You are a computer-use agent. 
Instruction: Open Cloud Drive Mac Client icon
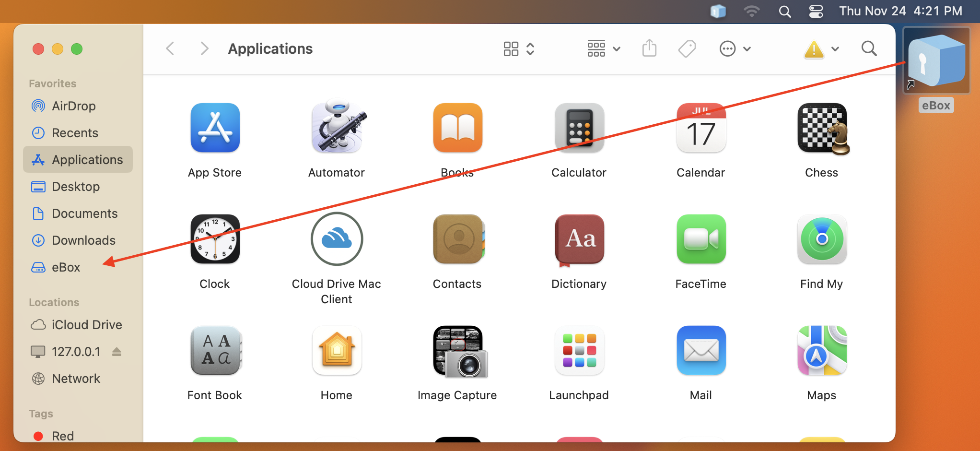[x=337, y=239]
